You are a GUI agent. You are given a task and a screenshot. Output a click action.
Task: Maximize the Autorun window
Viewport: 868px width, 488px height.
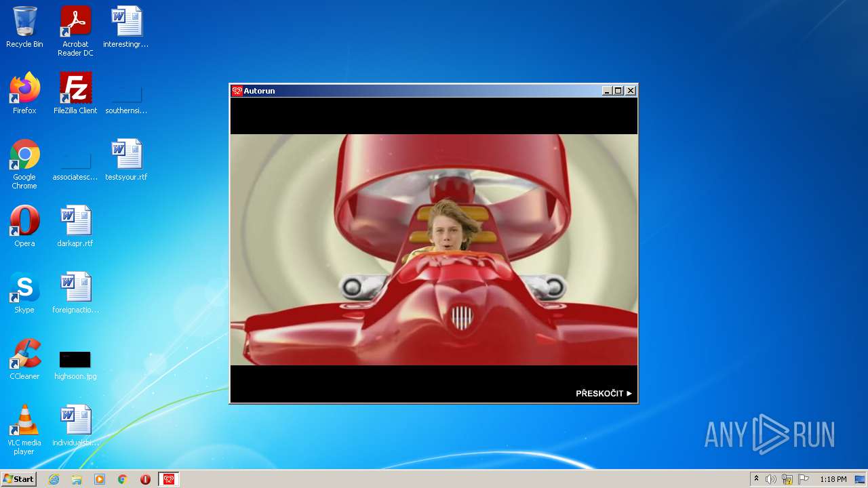coord(618,91)
